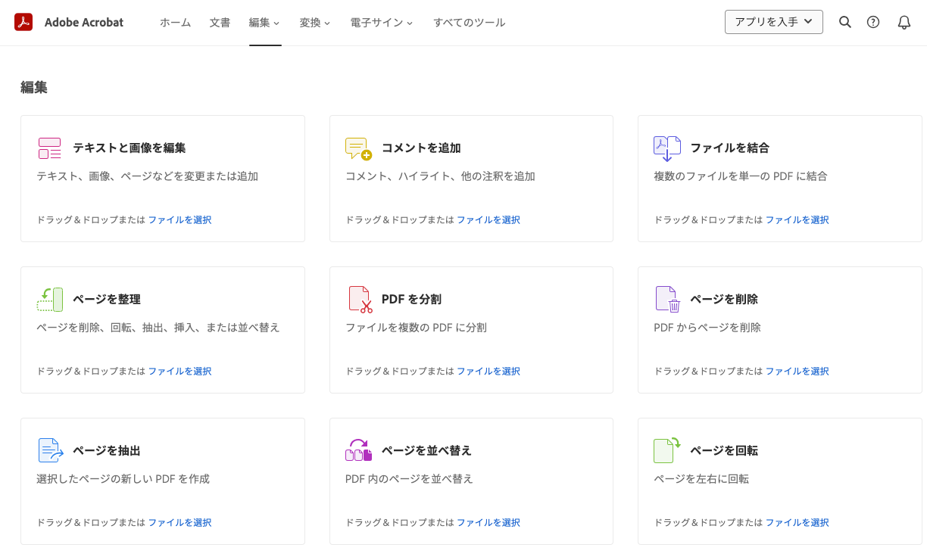Viewport: 927px width, 560px height.
Task: Expand the 電子サイン dropdown
Action: (x=382, y=22)
